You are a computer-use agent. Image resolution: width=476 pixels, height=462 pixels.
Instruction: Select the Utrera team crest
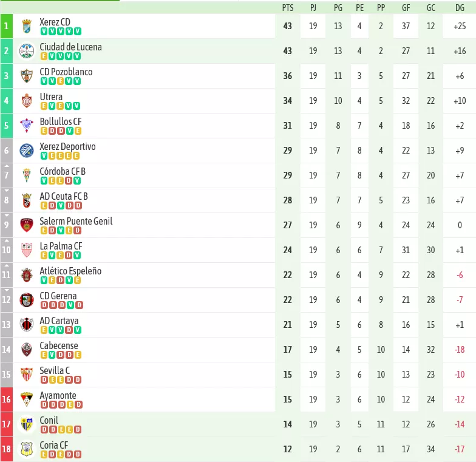pos(27,101)
